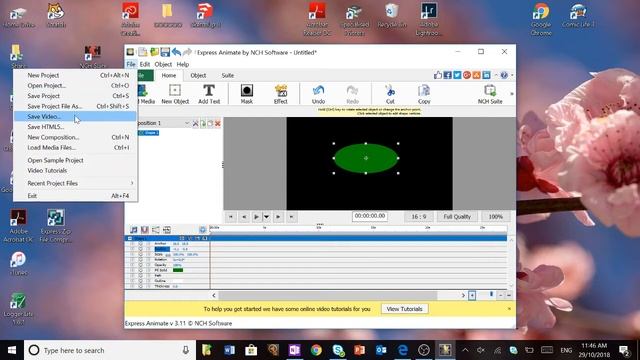This screenshot has height=360, width=640.
Task: Click the thumbs-up like icon
Action: (438, 75)
